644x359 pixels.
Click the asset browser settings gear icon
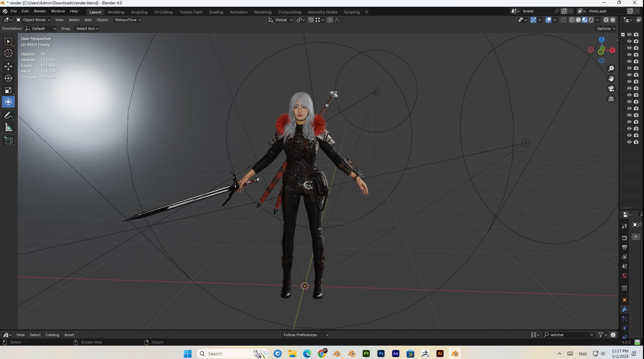[x=613, y=335]
